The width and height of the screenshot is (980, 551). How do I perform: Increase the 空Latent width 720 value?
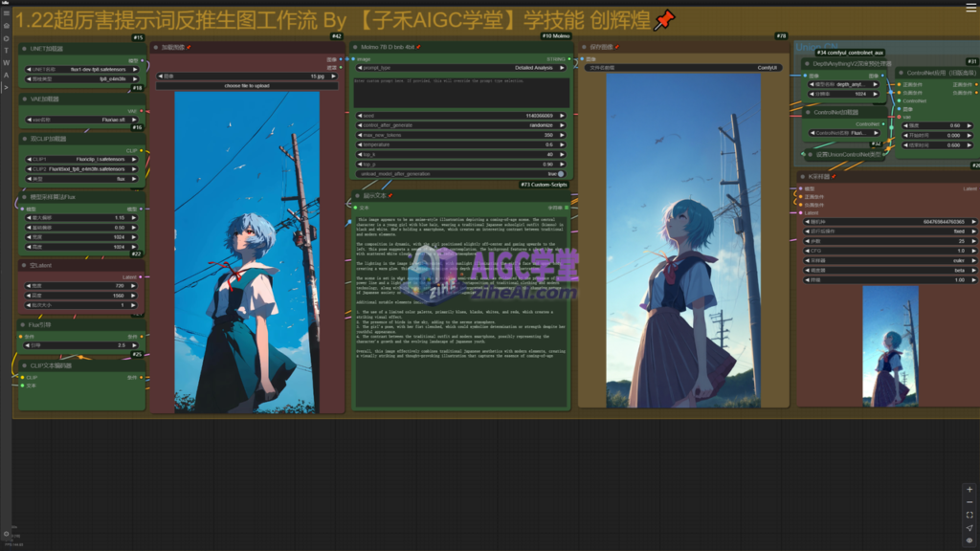pos(133,286)
